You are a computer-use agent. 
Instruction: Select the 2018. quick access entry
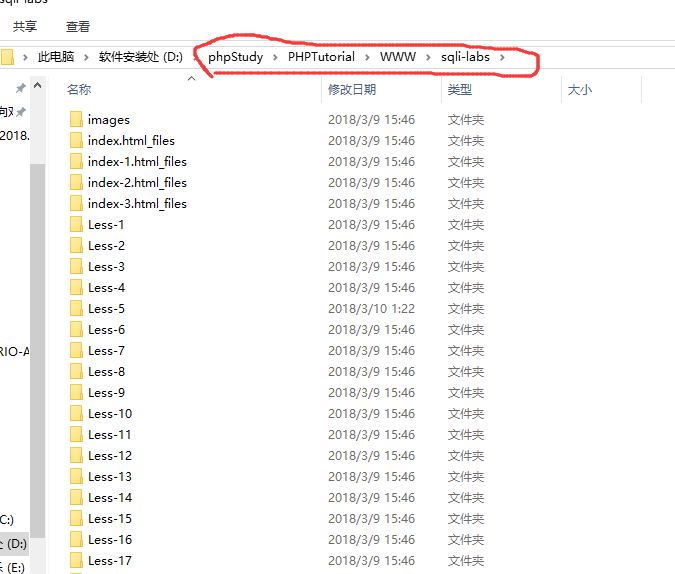pos(15,136)
